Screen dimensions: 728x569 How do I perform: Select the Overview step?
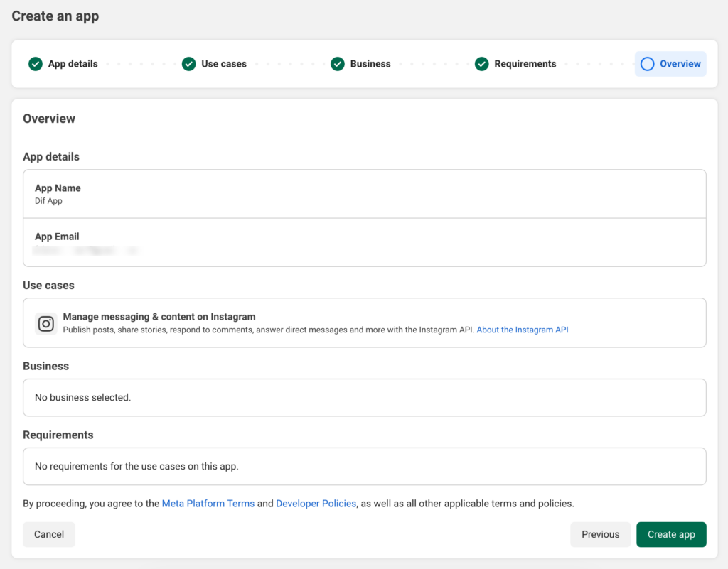tap(670, 64)
